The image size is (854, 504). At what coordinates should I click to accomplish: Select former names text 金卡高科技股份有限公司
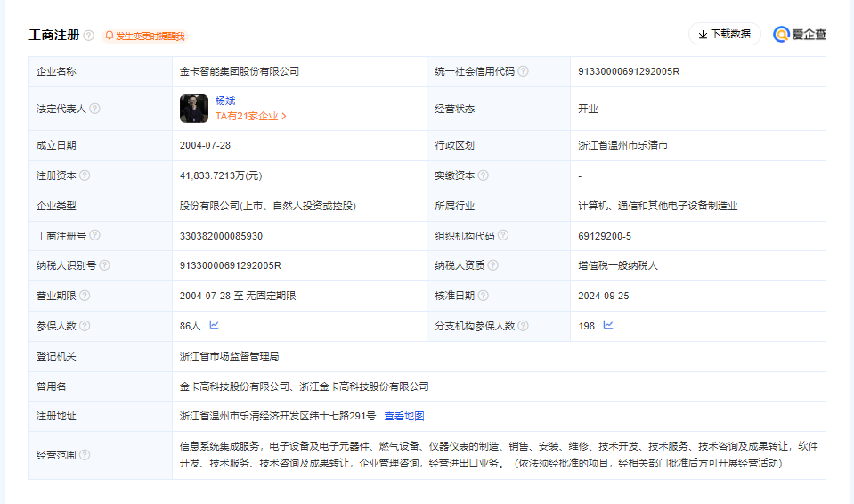coord(235,386)
